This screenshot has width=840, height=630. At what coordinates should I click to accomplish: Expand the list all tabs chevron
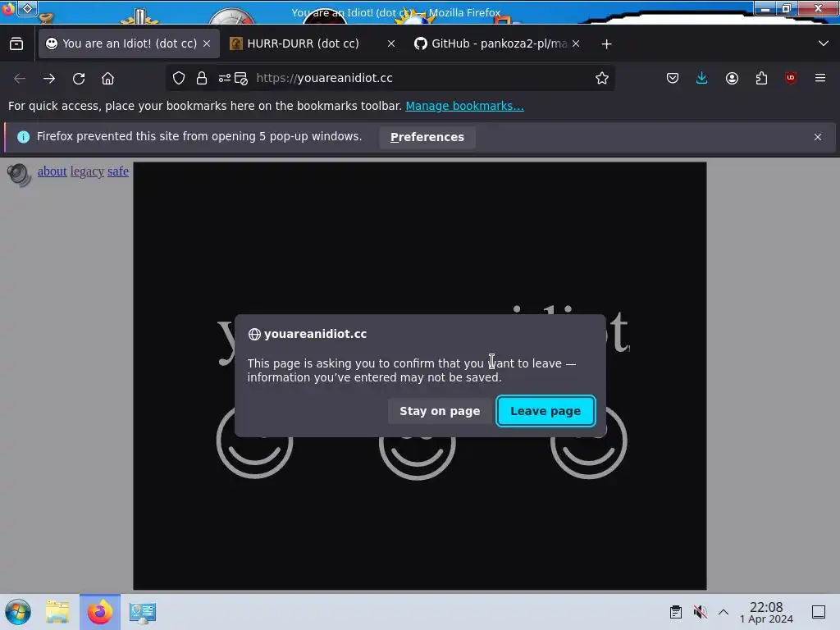[x=824, y=43]
